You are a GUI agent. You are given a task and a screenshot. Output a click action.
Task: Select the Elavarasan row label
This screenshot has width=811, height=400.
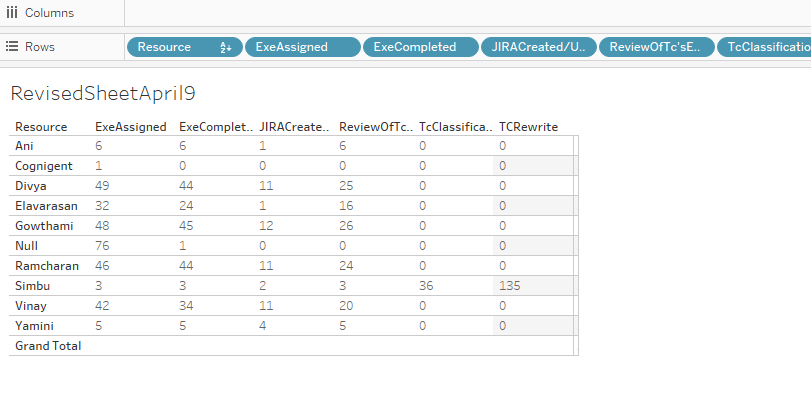47,206
